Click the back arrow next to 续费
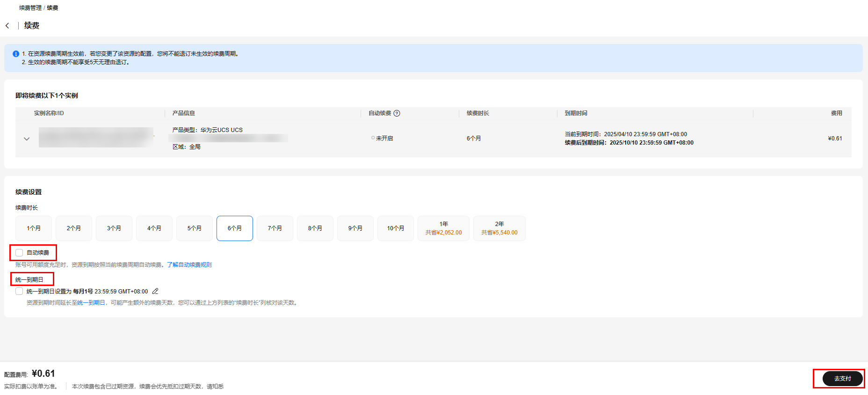This screenshot has width=868, height=395. pyautogui.click(x=7, y=26)
